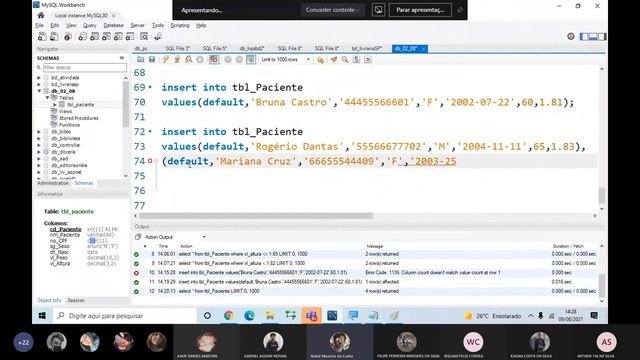Click editor horizontal scrollbar thumb

(256, 216)
